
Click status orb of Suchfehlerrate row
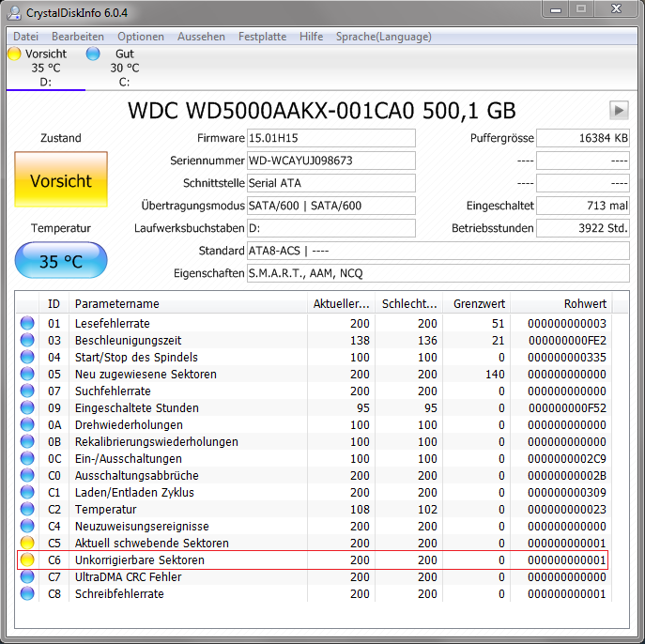27,391
